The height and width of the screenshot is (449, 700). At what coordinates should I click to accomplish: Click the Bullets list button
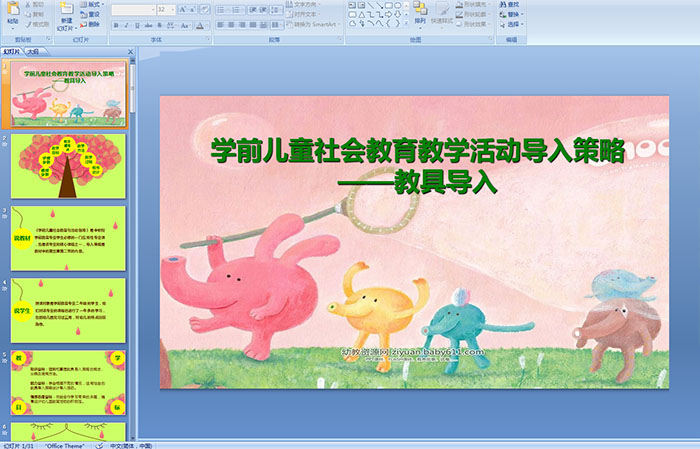click(223, 9)
